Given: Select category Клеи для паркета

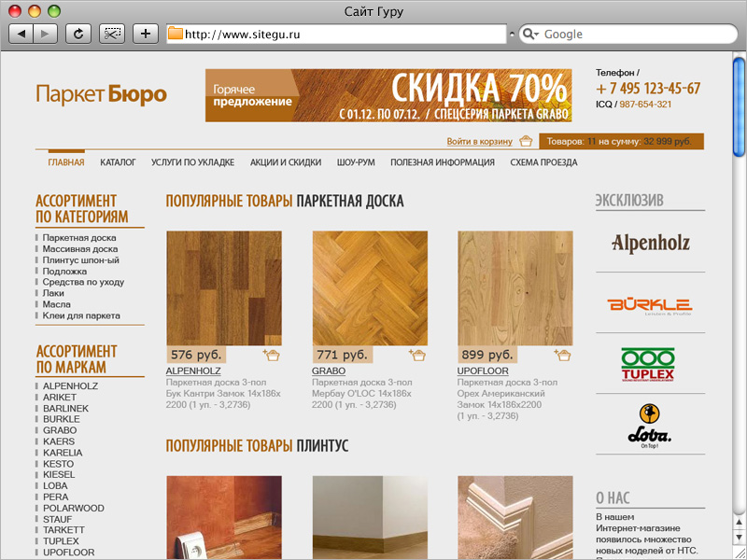Looking at the screenshot, I should tap(81, 315).
